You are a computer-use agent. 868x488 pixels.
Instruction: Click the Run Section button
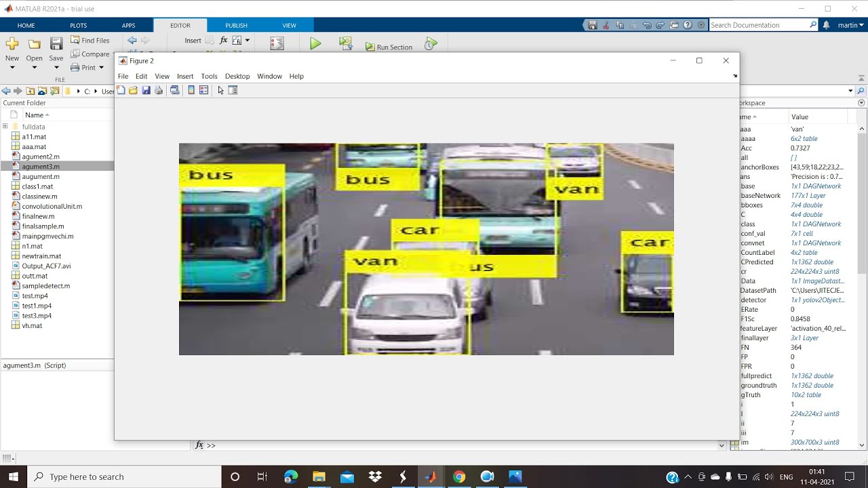point(389,47)
